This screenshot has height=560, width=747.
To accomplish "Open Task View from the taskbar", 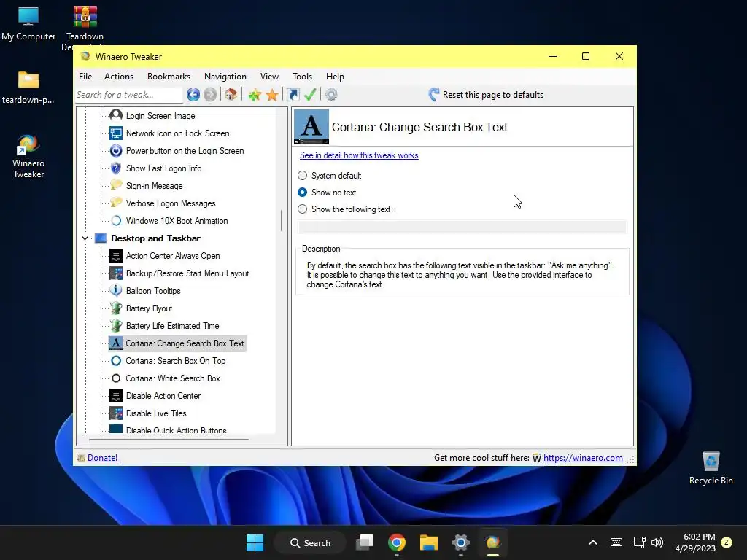I will coord(365,542).
